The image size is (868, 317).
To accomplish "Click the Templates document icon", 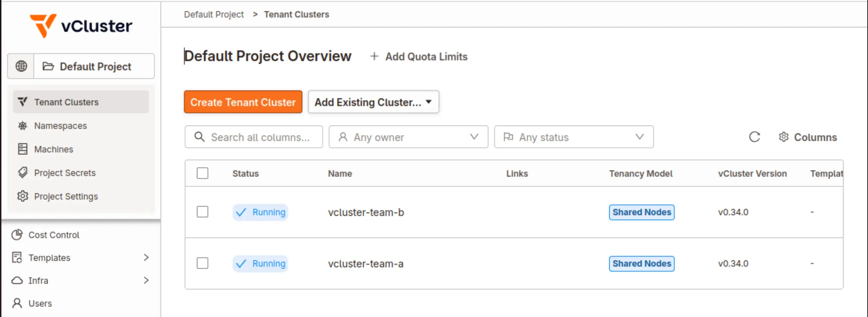I will (17, 257).
